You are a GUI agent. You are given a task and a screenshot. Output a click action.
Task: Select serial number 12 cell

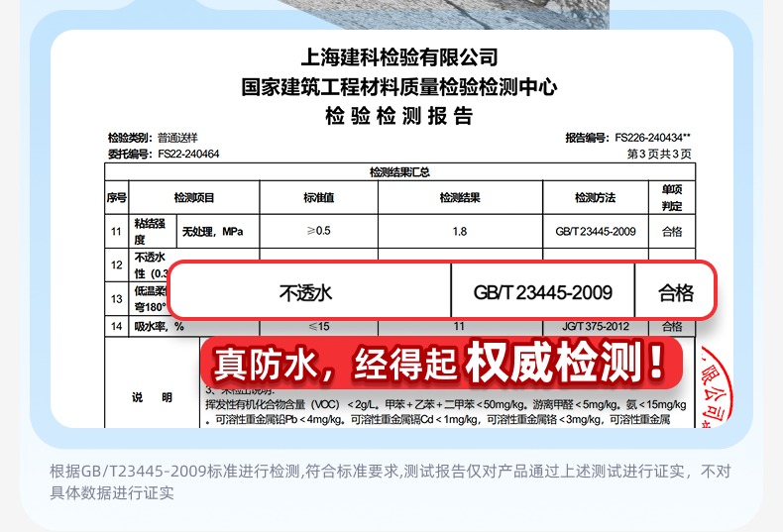(x=116, y=265)
